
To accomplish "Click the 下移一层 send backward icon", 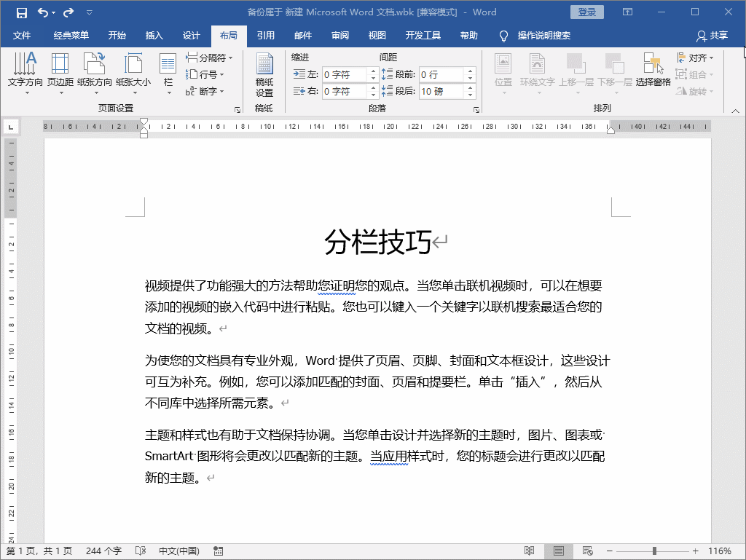I will pyautogui.click(x=615, y=74).
